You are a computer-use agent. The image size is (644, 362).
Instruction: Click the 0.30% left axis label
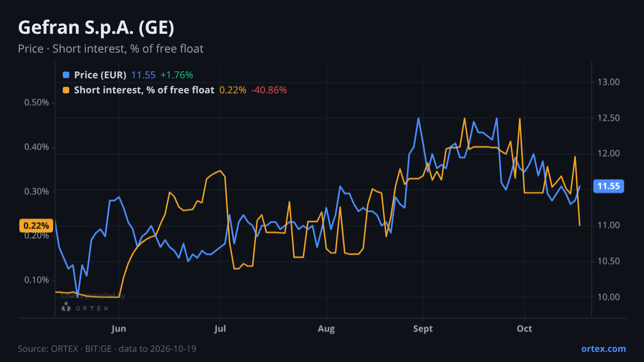coord(36,191)
